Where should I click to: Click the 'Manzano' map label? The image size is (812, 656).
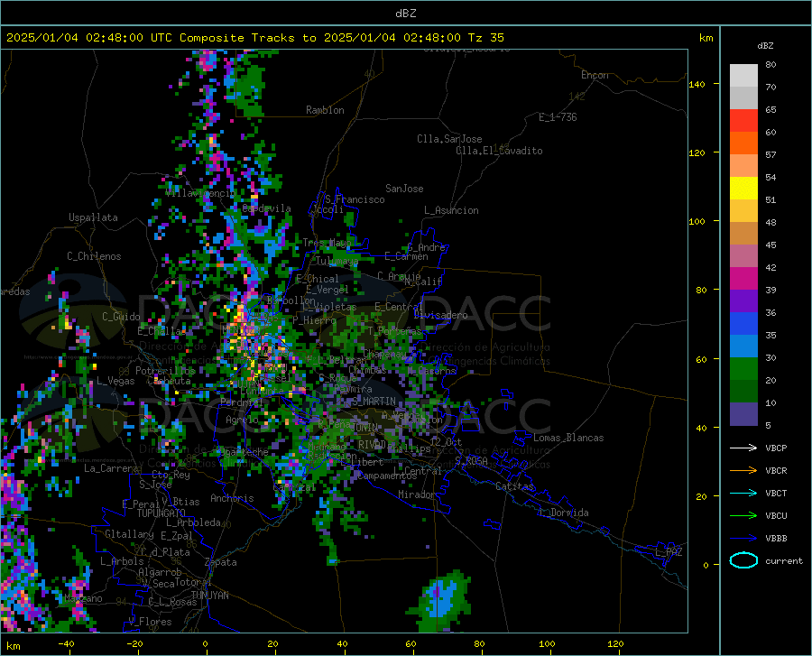coord(83,598)
